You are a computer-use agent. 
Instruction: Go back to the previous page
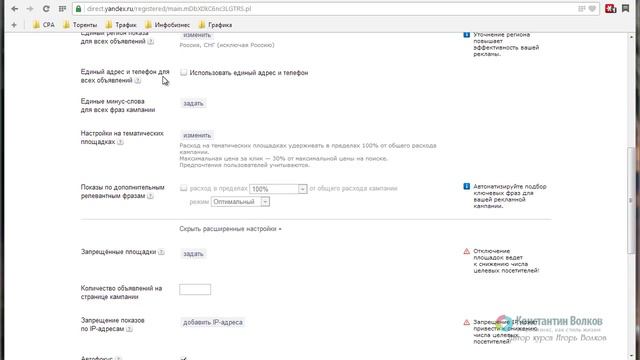[x=15, y=9]
